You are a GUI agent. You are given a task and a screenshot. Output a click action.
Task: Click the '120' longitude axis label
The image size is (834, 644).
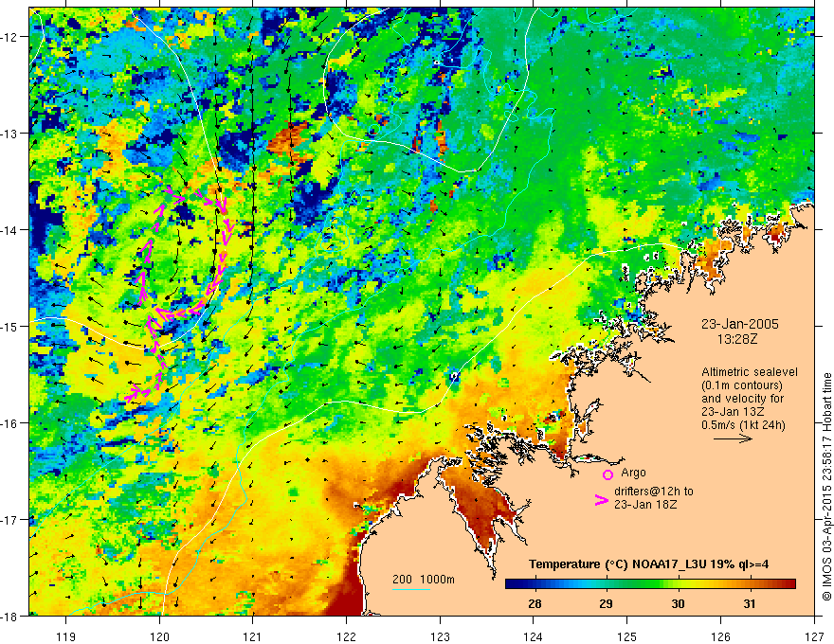coord(159,636)
